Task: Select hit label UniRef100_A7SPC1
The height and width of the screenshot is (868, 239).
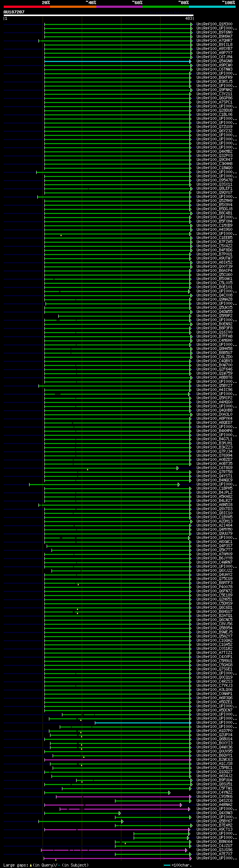Action: pyautogui.click(x=214, y=102)
